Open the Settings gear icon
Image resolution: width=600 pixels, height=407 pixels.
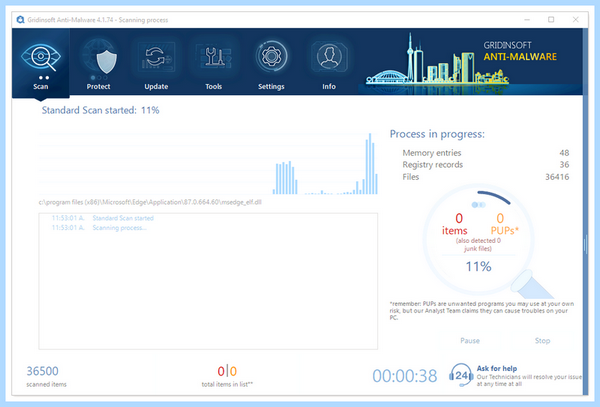coord(271,57)
